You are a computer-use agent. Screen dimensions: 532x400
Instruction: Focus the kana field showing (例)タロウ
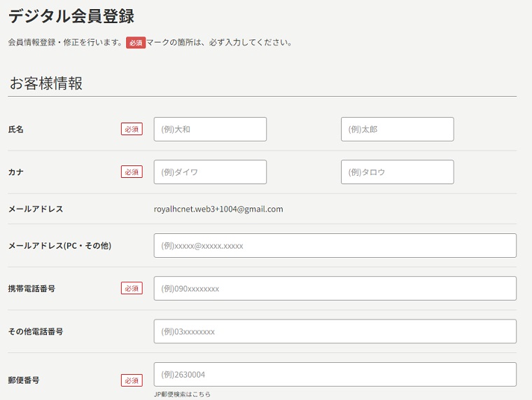pos(397,172)
